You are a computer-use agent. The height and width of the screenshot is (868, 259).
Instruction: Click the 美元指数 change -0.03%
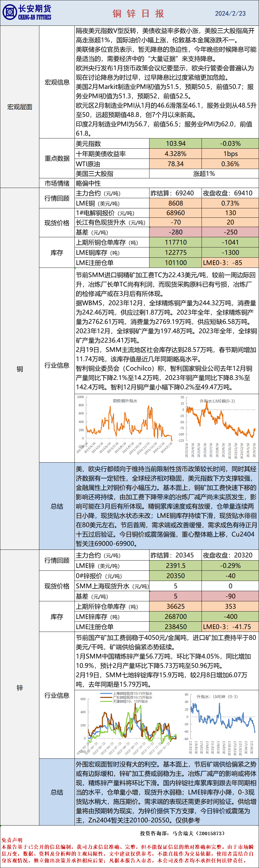pos(230,143)
